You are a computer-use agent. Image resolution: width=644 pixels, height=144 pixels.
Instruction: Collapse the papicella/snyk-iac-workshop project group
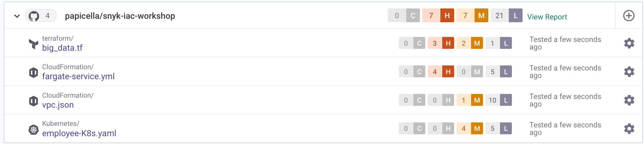[x=17, y=16]
